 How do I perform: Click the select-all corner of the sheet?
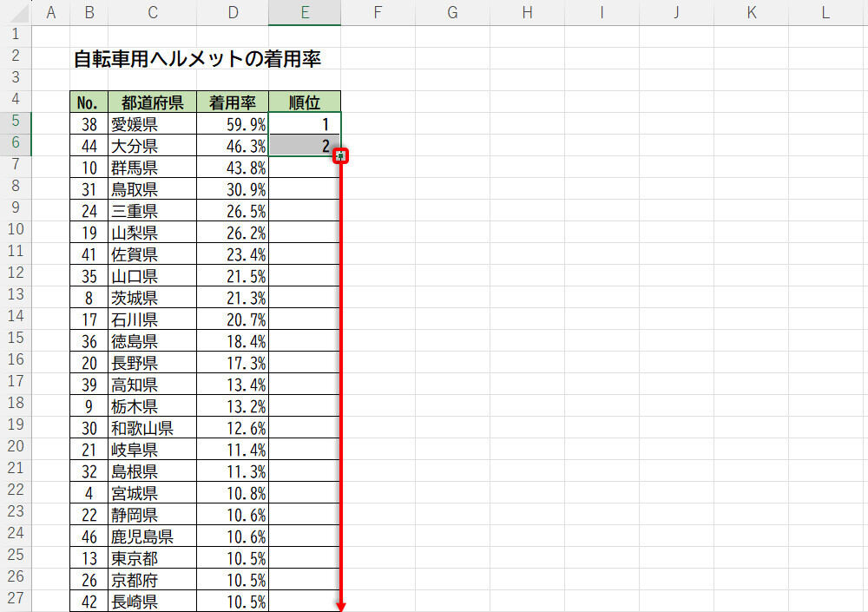coord(16,12)
